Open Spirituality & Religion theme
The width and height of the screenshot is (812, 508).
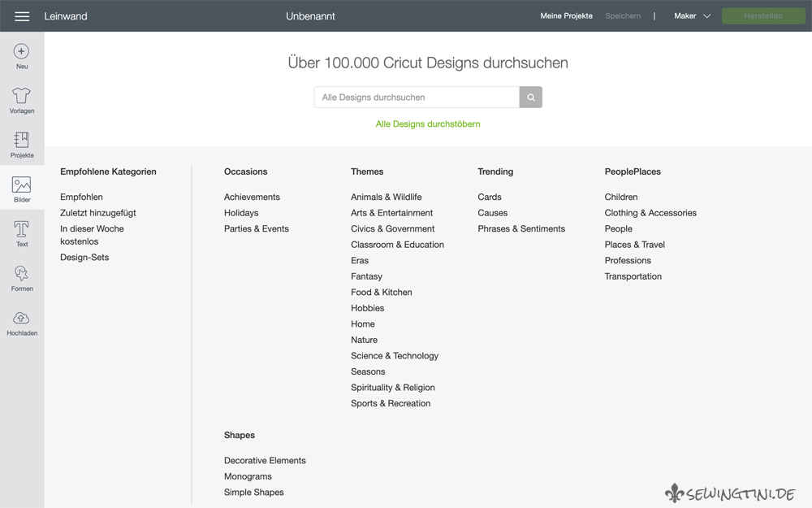(392, 388)
